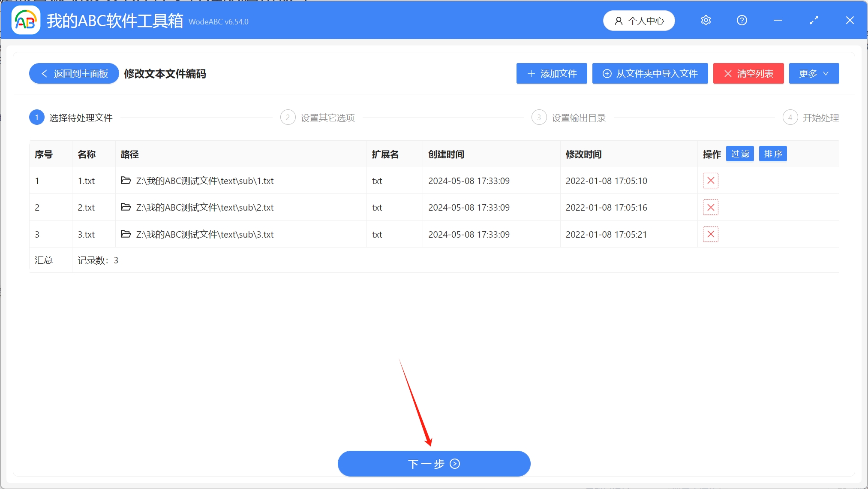Open folder icon for 1.txt path

pyautogui.click(x=126, y=181)
